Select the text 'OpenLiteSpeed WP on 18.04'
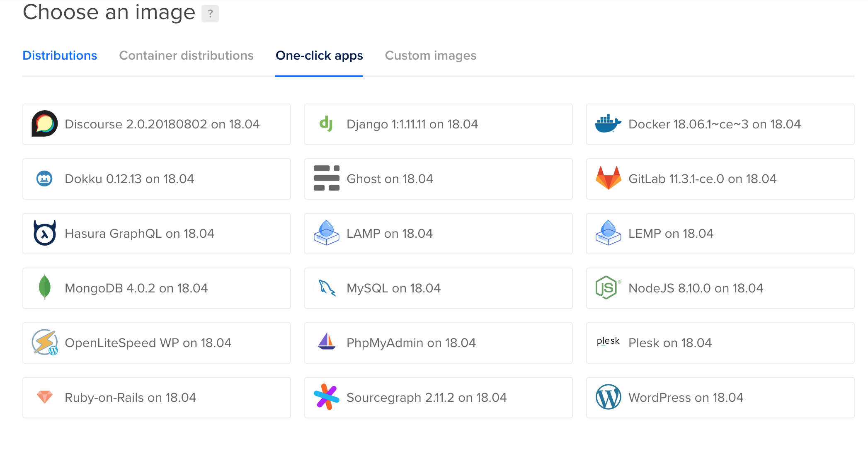This screenshot has height=449, width=868. [x=148, y=343]
